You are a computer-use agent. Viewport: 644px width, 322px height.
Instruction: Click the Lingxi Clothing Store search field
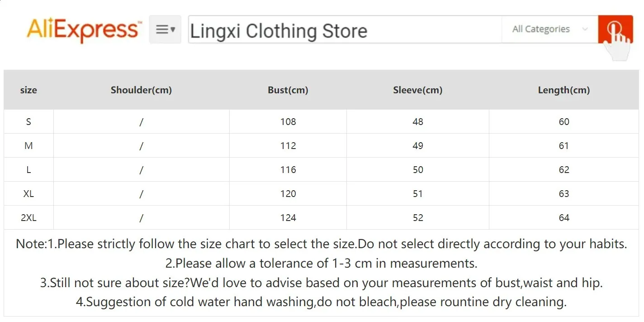click(x=344, y=30)
